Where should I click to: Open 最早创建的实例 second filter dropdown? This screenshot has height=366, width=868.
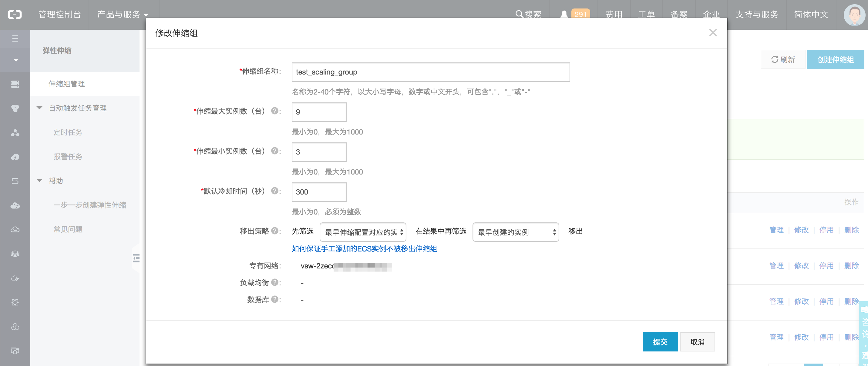click(x=516, y=232)
